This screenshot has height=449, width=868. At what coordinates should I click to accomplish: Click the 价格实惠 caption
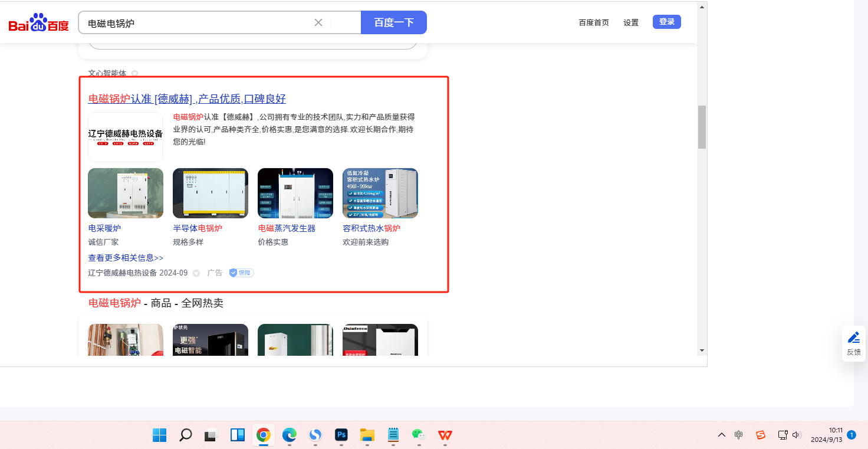point(273,242)
